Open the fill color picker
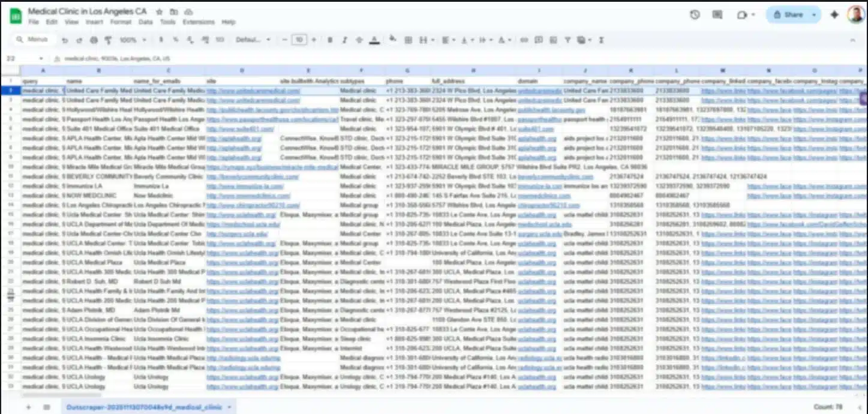The image size is (868, 414). click(393, 40)
